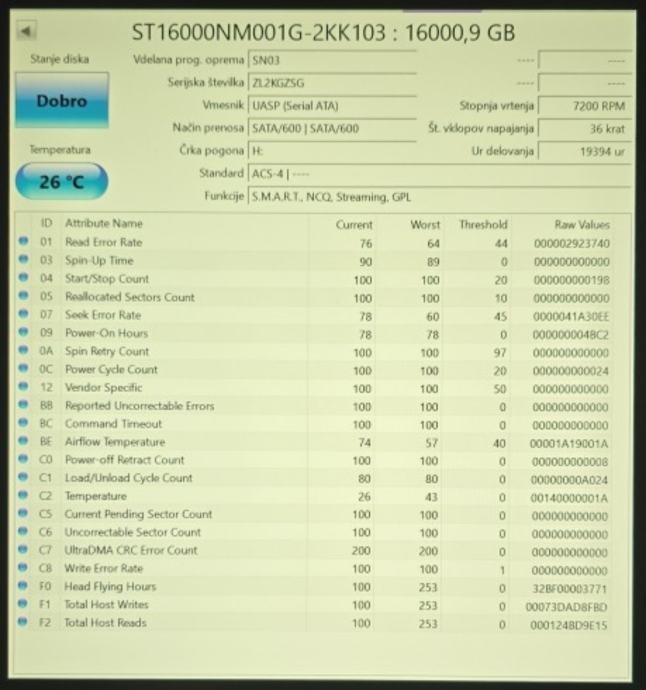Click status dot for Airflow Temperature

pos(23,442)
